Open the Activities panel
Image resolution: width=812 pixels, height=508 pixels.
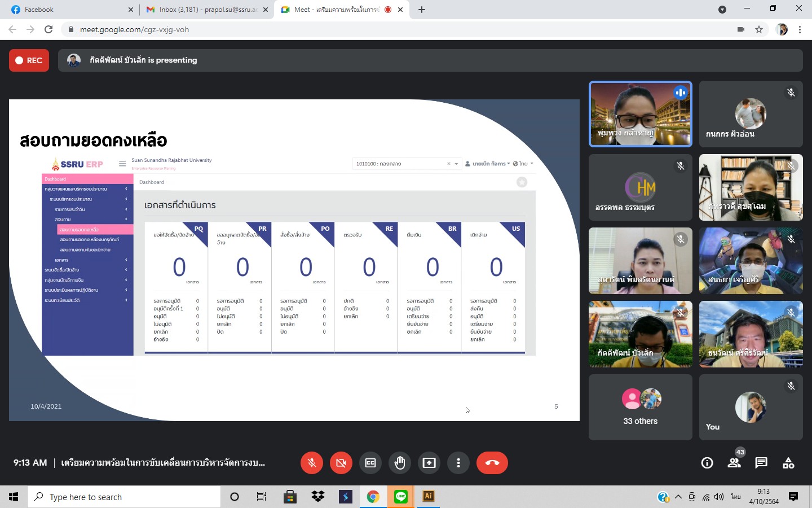(788, 463)
